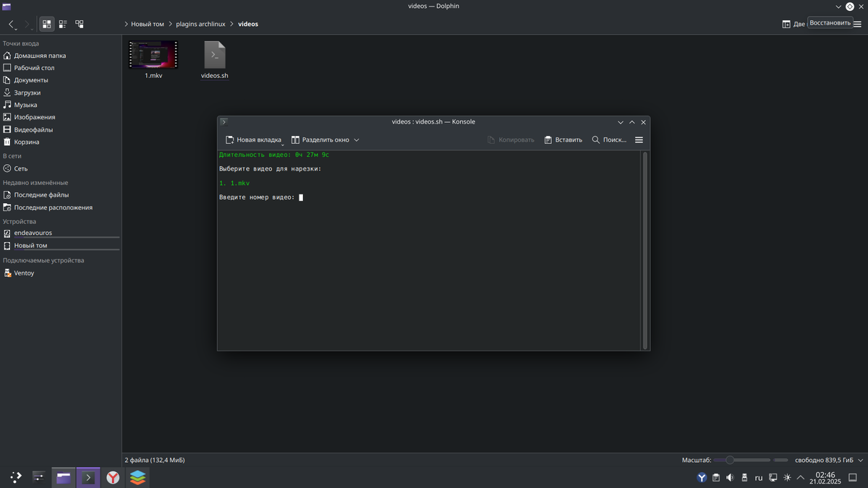
Task: Toggle Dolphin split view (Две панели)
Action: pos(793,24)
